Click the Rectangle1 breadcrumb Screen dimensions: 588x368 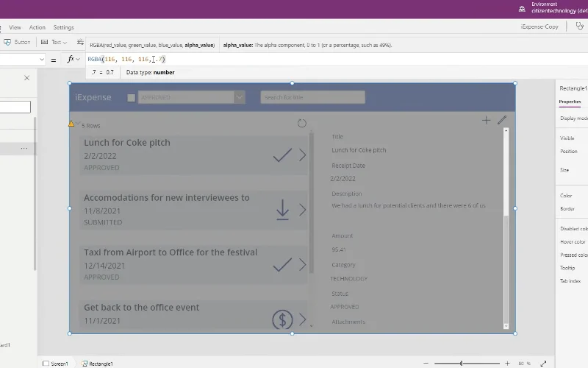97,364
